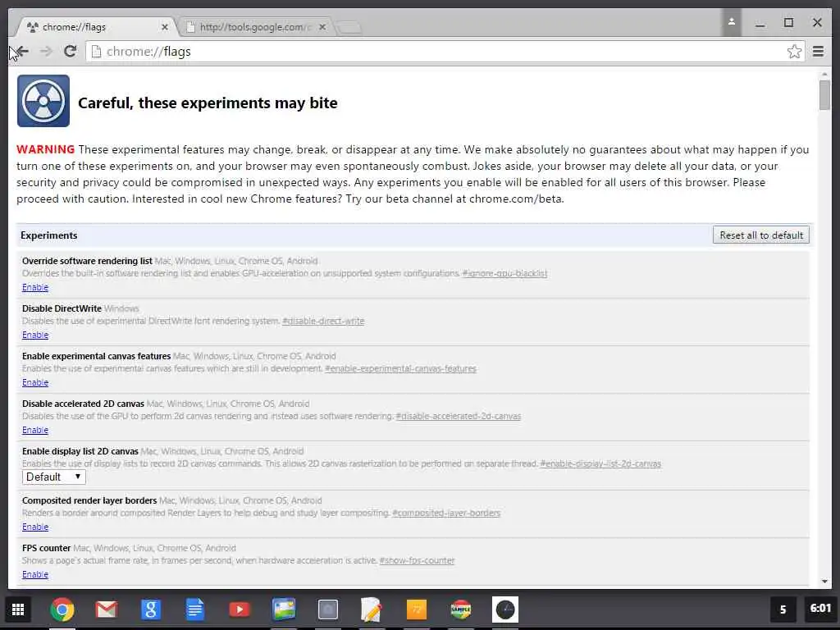Open YouTube from the shelf
840x630 pixels.
click(240, 609)
